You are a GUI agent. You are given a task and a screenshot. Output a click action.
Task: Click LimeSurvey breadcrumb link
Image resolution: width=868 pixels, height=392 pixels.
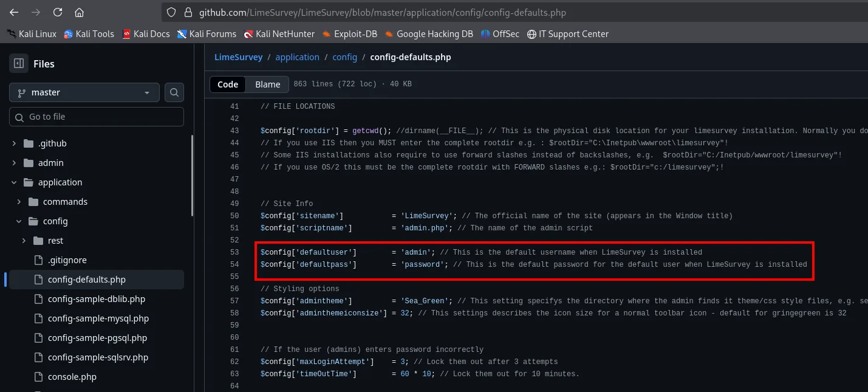[238, 57]
